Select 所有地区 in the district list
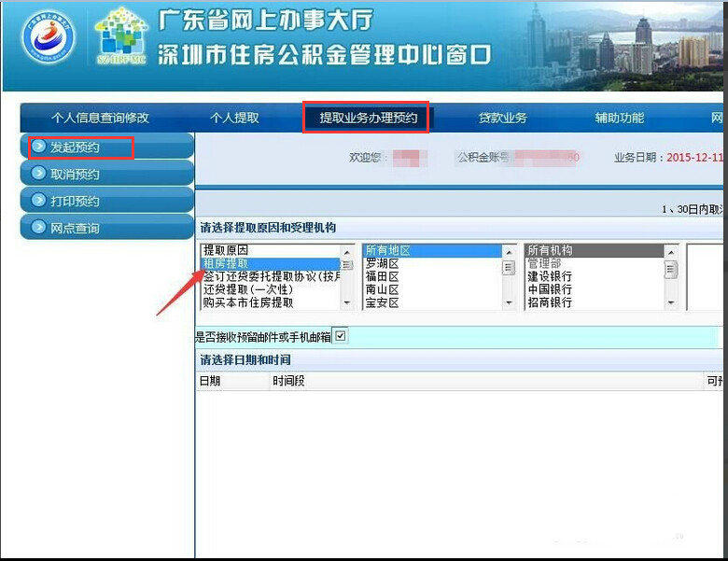The width and height of the screenshot is (728, 561). click(433, 250)
